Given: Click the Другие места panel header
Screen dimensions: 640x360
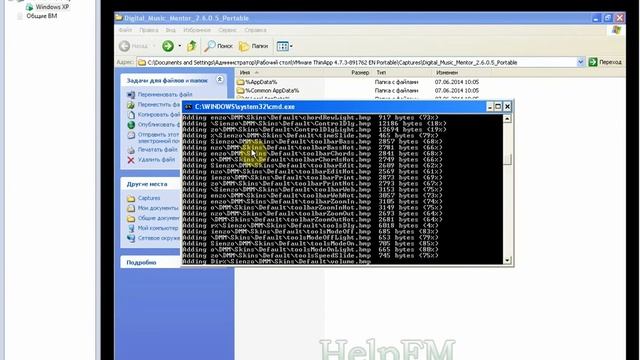Looking at the screenshot, I should [x=147, y=184].
